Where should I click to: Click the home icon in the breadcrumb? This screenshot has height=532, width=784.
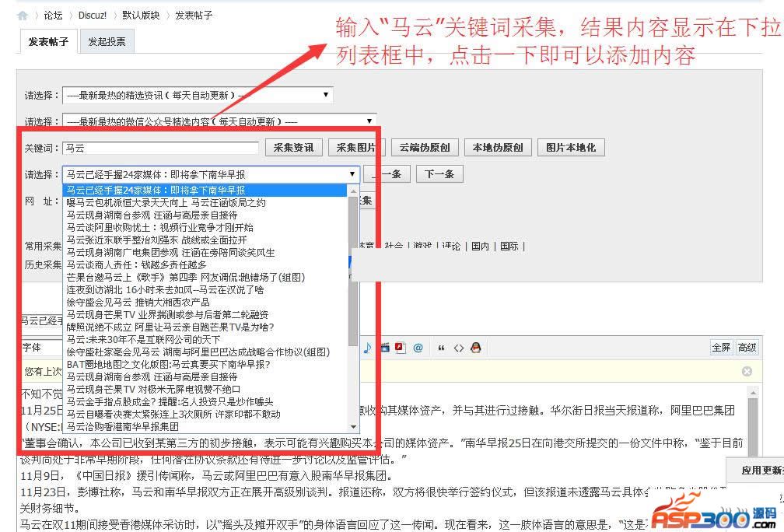(x=23, y=16)
